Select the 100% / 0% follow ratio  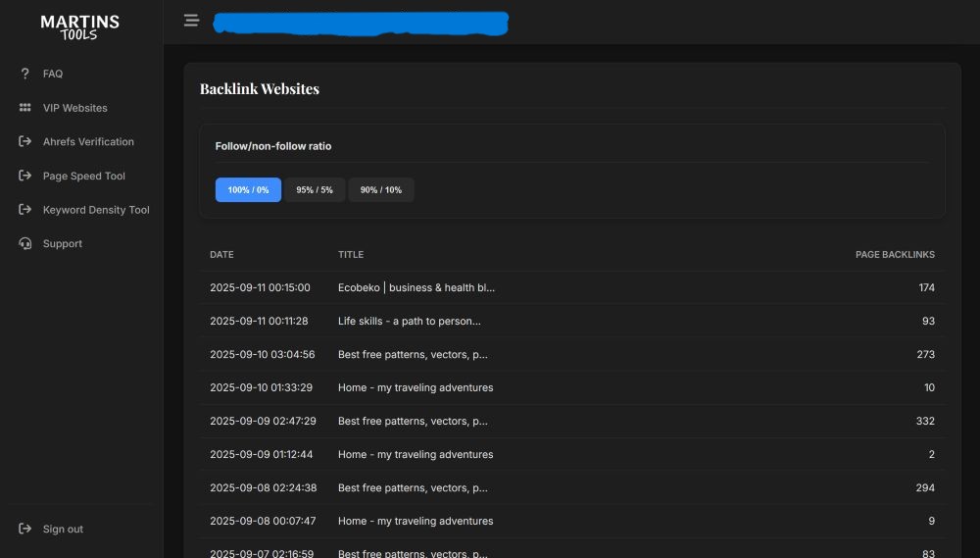248,190
